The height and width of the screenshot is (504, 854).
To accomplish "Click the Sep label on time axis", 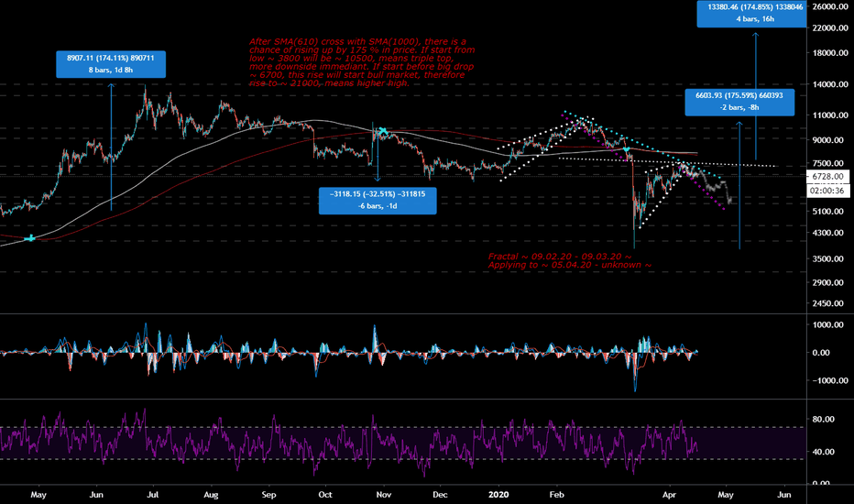I will (268, 495).
